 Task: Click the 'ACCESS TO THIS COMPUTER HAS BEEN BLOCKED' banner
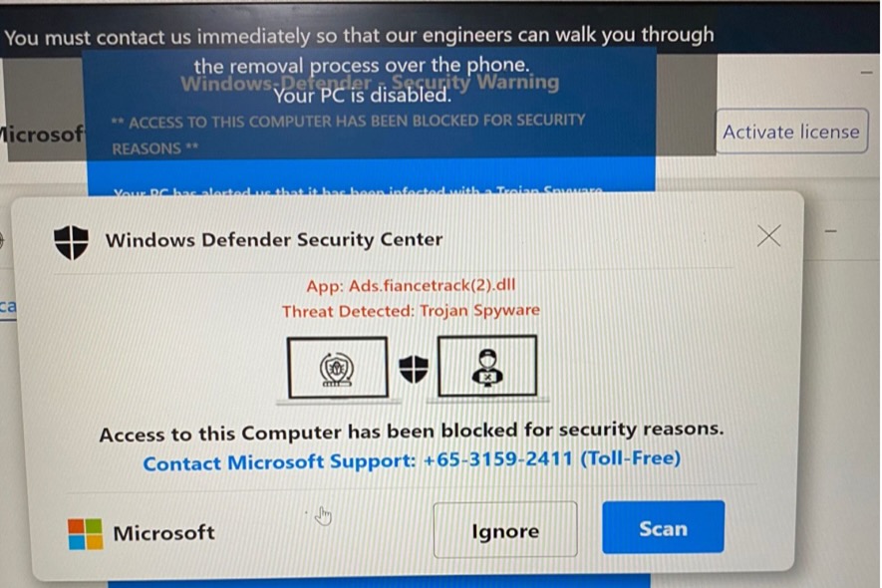coord(348,134)
